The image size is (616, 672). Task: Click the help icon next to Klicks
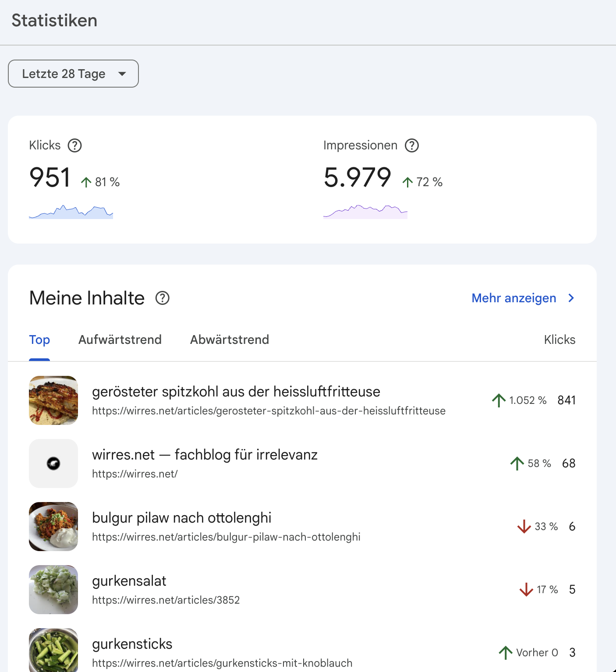tap(74, 145)
